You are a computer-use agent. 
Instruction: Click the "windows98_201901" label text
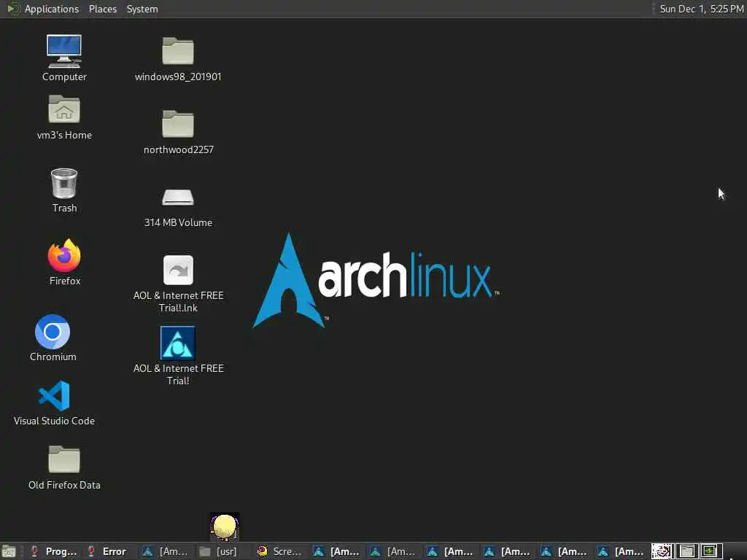pos(178,77)
